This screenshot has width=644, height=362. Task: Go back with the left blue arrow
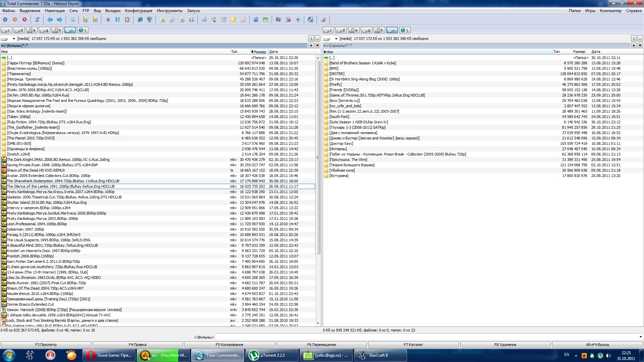pos(50,20)
